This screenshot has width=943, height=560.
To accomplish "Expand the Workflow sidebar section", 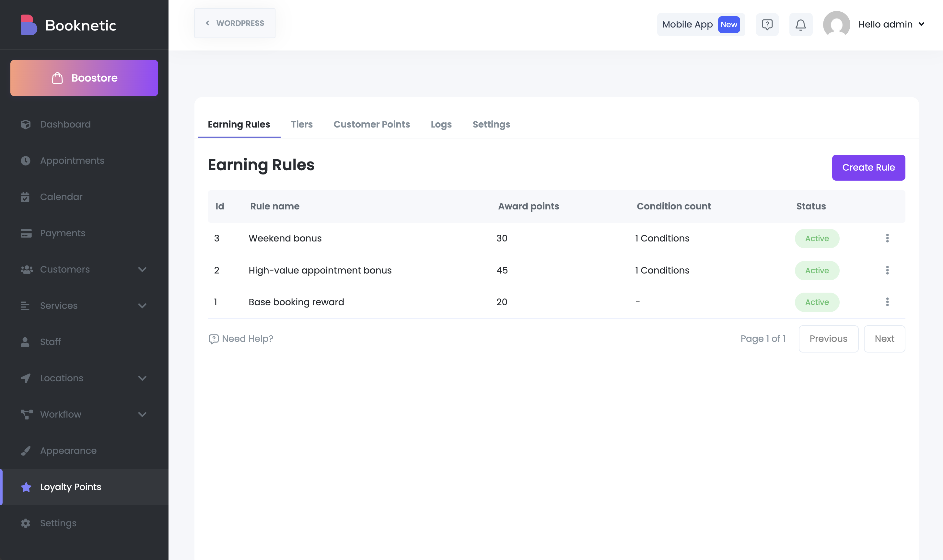I will coord(142,414).
